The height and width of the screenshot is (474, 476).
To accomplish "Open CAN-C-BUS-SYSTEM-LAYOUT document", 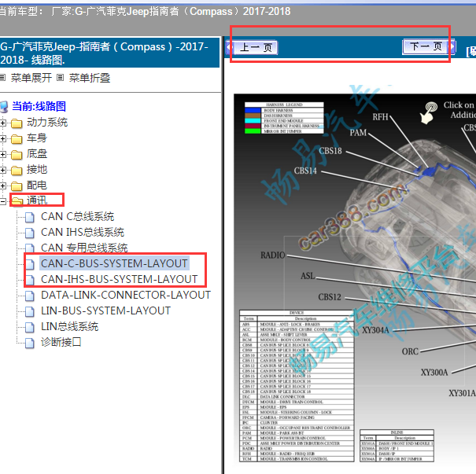I will [x=114, y=263].
